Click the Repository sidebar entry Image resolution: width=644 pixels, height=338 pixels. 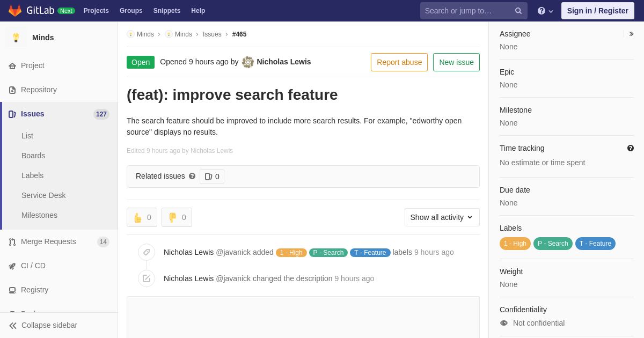[59, 90]
